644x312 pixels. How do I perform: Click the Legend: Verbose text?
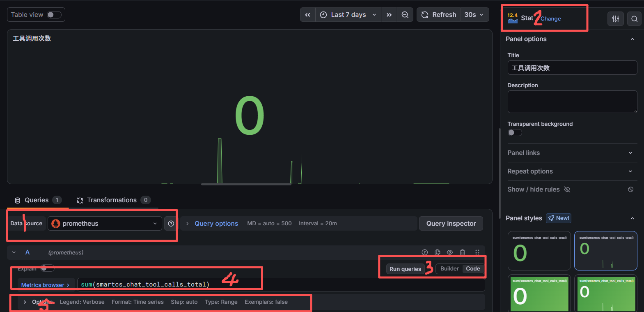[82, 302]
